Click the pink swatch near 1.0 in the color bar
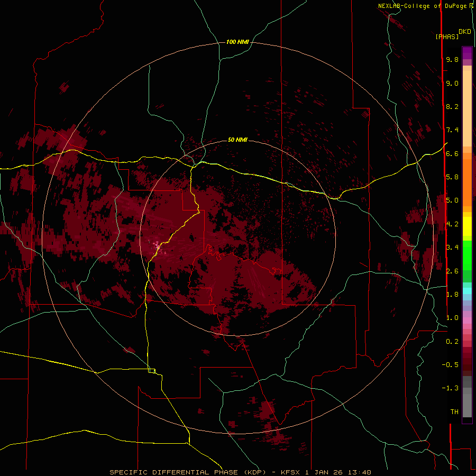Viewport: 476px width, 476px height. pos(467,321)
